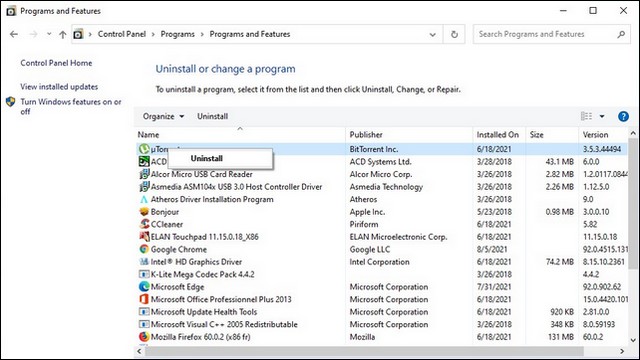Select Alcor Micro USB Card Reader row

click(382, 174)
